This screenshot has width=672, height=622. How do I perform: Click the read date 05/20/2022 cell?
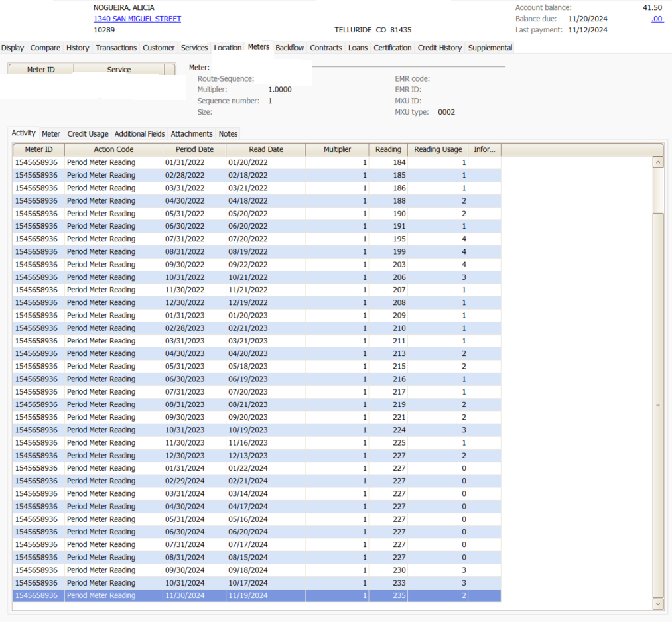[266, 214]
